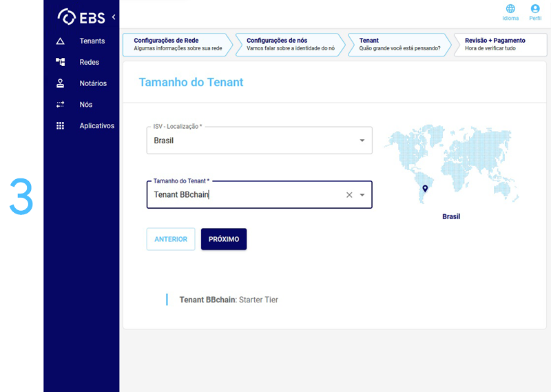
Task: Expand the Tamanho do Tenant dropdown arrow
Action: [x=362, y=195]
